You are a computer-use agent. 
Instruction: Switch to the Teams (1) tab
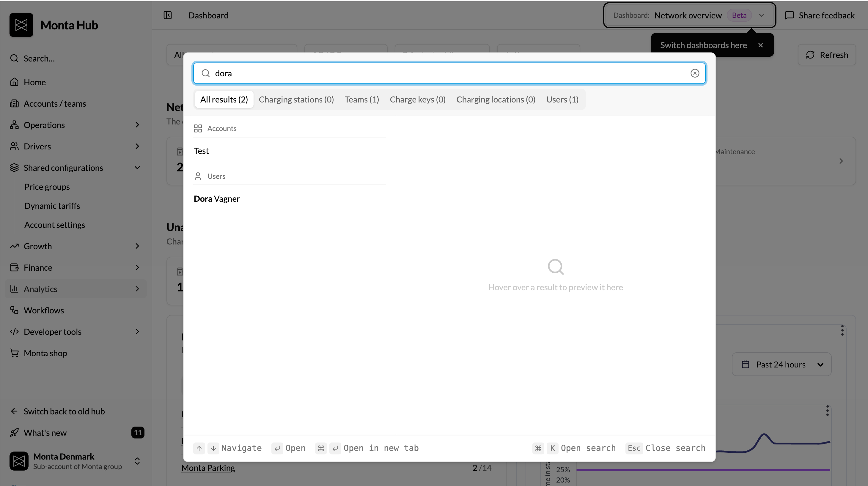point(361,99)
